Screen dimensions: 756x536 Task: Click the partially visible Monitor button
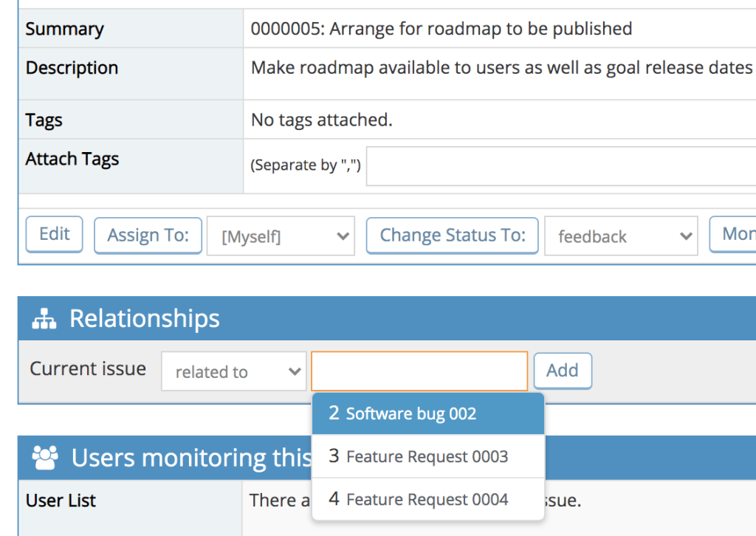tap(735, 235)
